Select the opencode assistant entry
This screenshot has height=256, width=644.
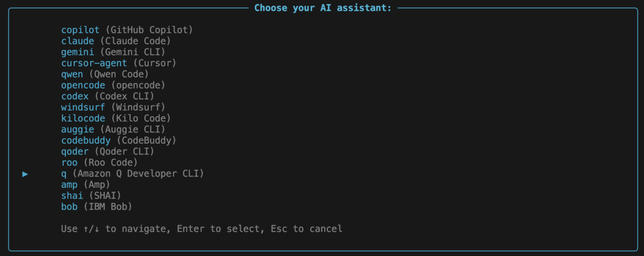tap(113, 85)
